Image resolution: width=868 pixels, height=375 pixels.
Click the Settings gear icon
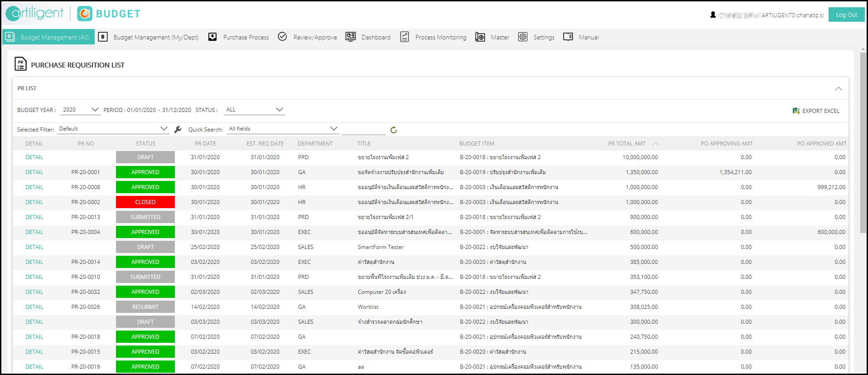coord(523,37)
